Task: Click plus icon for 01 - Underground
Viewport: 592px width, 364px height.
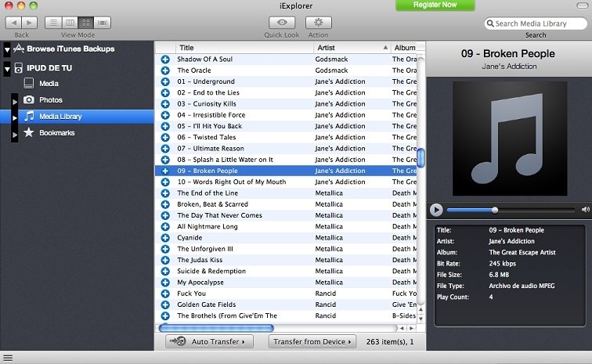Action: tap(165, 81)
